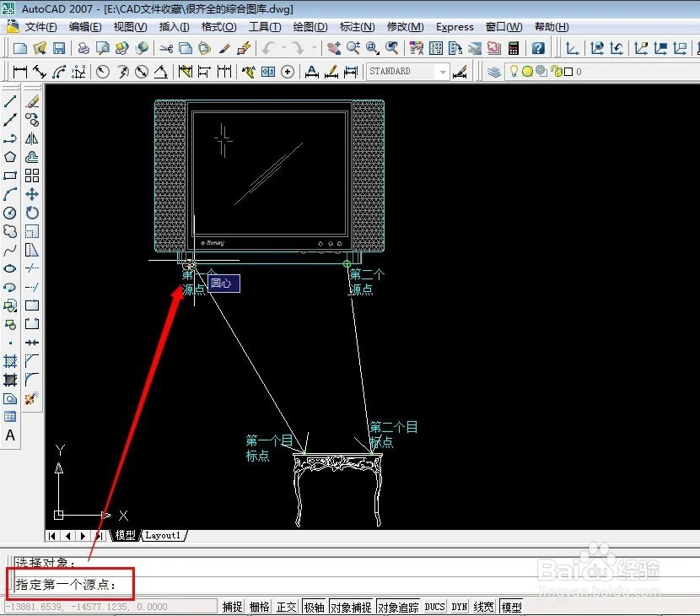Click the next-tab navigation arrow
Screen dimensions: 700x616
(83, 536)
